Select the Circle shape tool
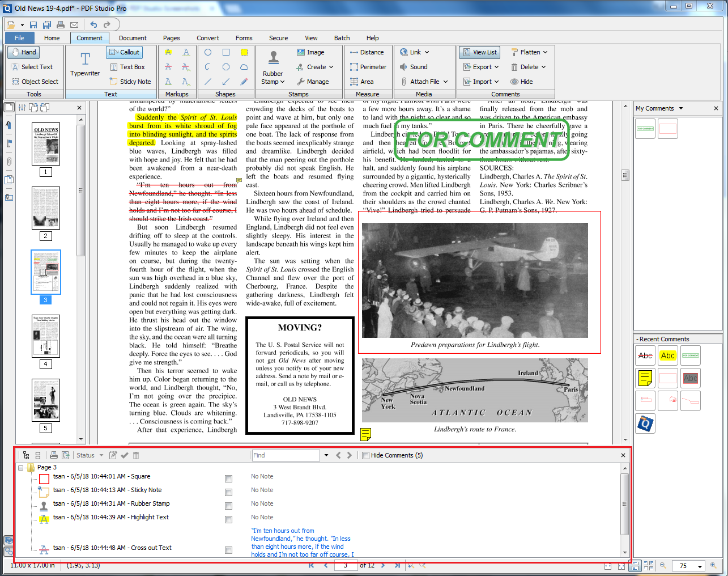 click(208, 52)
